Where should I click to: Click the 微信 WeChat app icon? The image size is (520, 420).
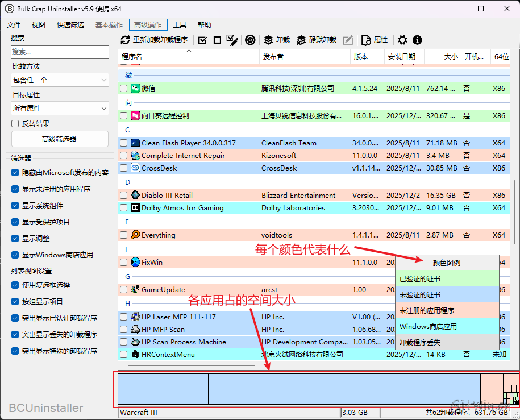tap(135, 88)
